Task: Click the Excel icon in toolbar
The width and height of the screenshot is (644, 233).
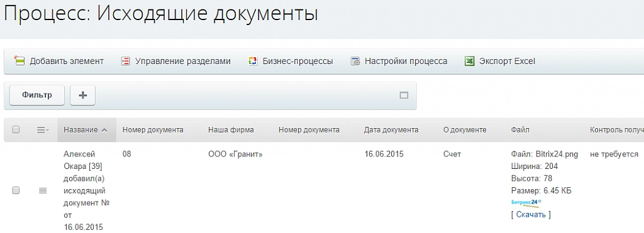Action: 469,61
